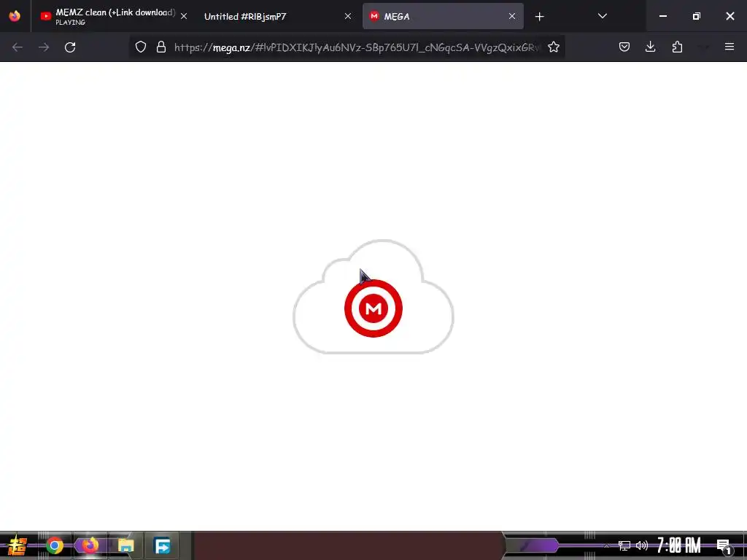Open the Firefox downloads panel
This screenshot has height=560, width=747.
650,47
